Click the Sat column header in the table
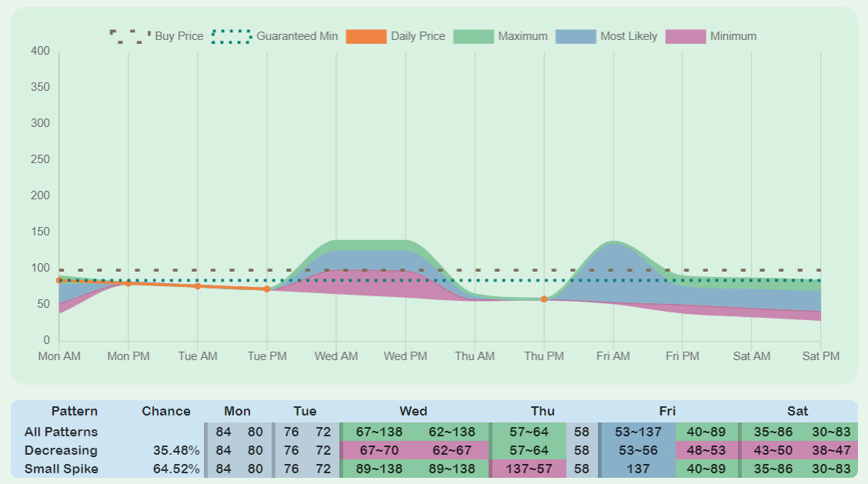Viewport: 868px width, 484px height. [798, 412]
